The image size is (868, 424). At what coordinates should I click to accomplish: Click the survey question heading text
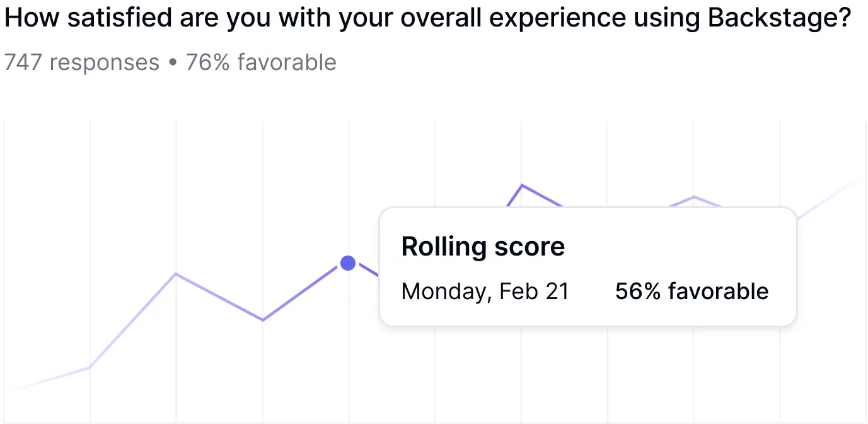[427, 19]
